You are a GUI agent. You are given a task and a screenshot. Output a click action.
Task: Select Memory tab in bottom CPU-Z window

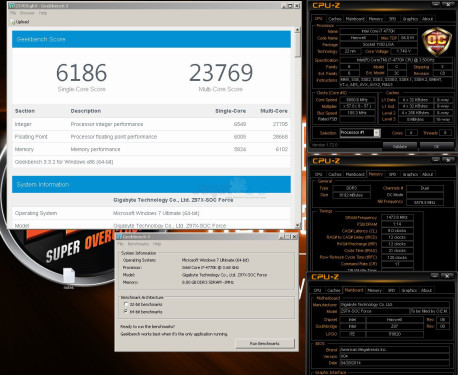click(374, 290)
